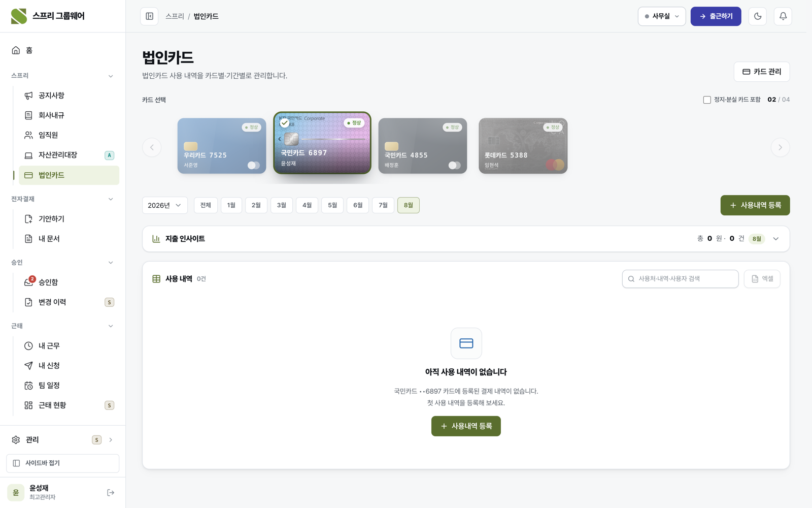
Task: Select the 전체 month filter
Action: point(206,205)
